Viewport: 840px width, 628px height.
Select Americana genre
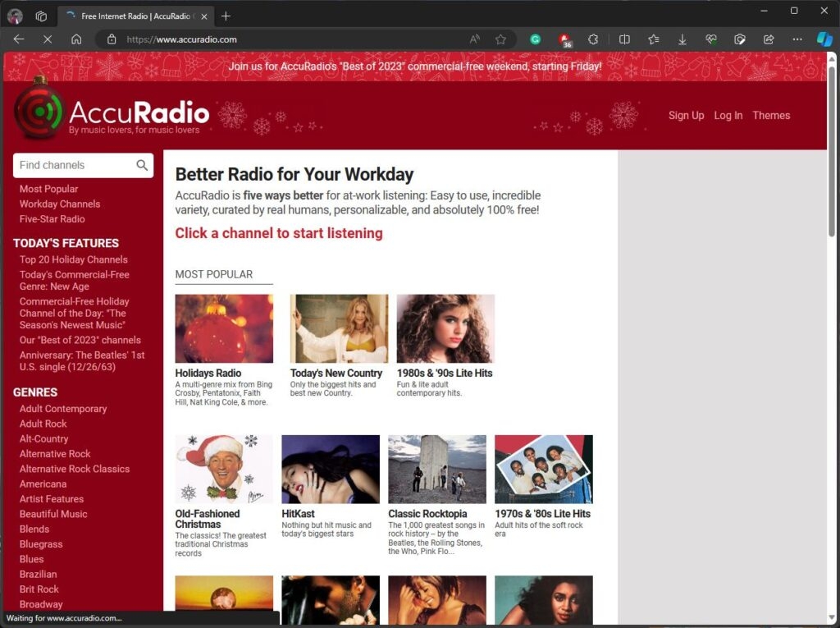[43, 484]
